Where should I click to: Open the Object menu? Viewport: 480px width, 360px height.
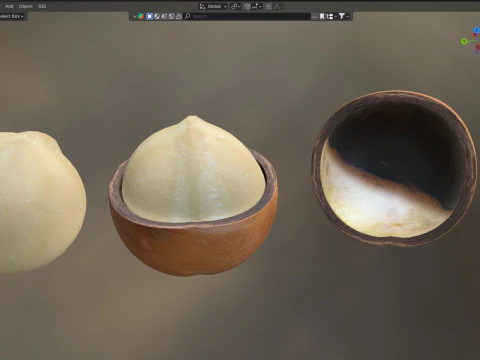pyautogui.click(x=26, y=6)
